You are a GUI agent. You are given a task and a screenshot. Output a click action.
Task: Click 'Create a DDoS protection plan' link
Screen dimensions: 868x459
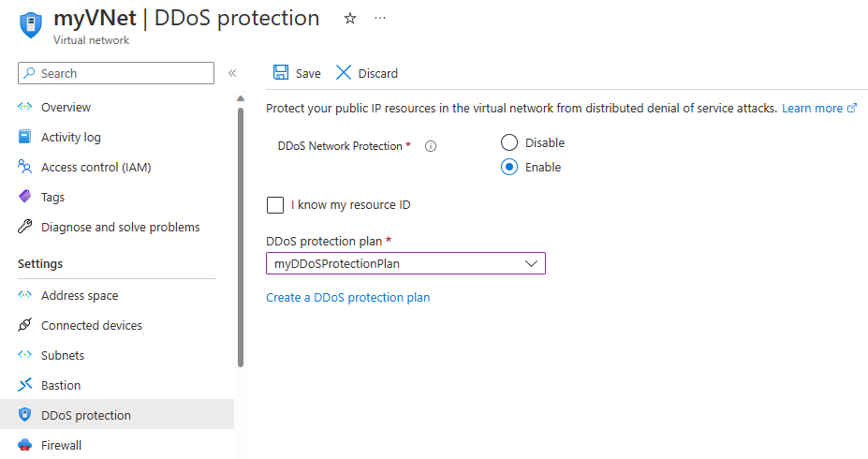tap(348, 298)
